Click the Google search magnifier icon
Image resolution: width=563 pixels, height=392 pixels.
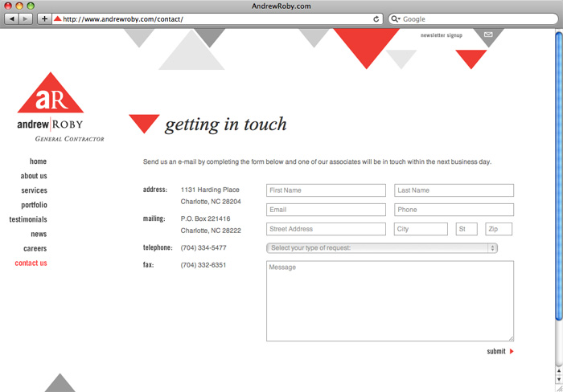[396, 18]
